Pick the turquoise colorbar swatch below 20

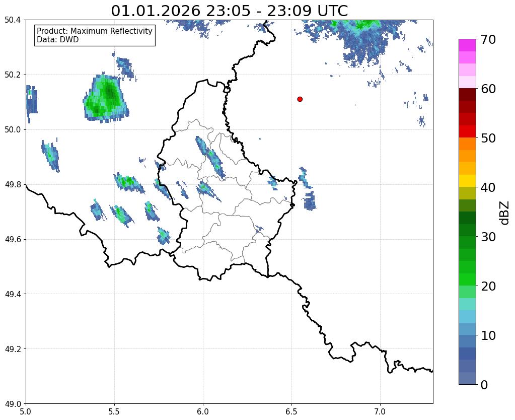click(467, 304)
